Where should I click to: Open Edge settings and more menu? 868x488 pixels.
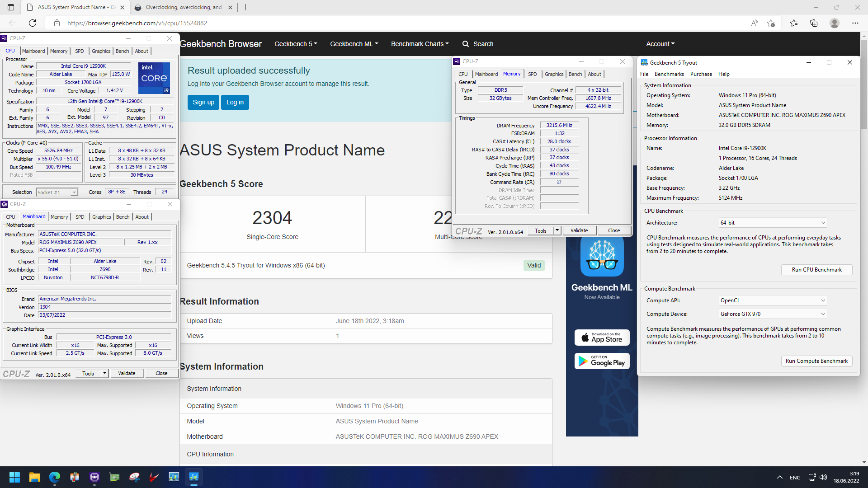click(855, 23)
